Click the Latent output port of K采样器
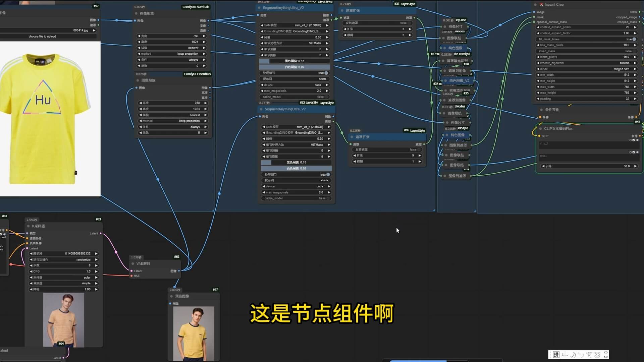The height and width of the screenshot is (362, 644). pos(100,234)
